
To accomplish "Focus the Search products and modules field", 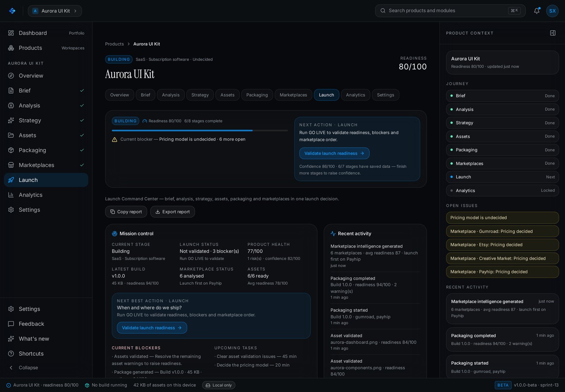I will click(x=450, y=11).
